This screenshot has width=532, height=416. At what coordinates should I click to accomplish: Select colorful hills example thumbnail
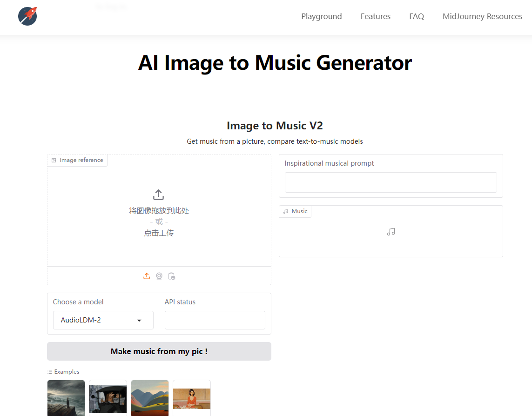(x=149, y=398)
